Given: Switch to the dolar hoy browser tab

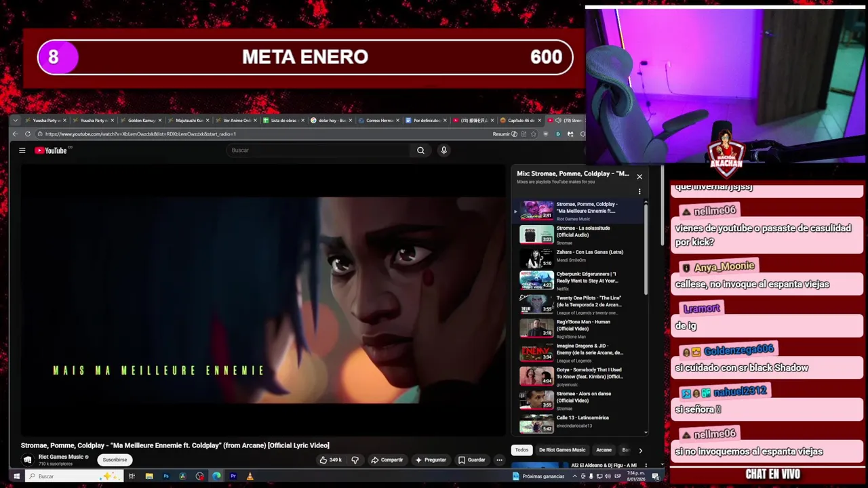Looking at the screenshot, I should [x=331, y=121].
